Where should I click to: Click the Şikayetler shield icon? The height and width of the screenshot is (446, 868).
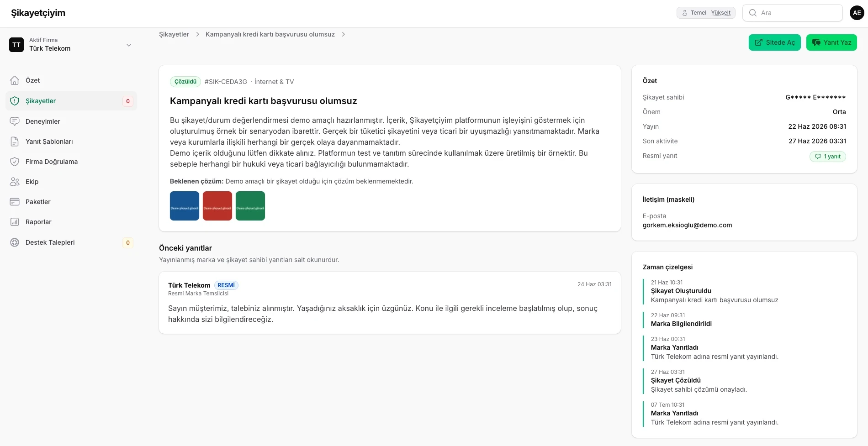click(x=15, y=101)
